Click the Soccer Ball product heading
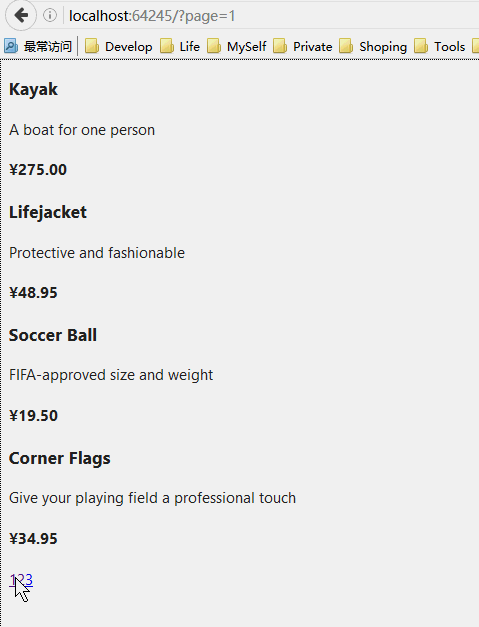This screenshot has height=627, width=479. [53, 335]
